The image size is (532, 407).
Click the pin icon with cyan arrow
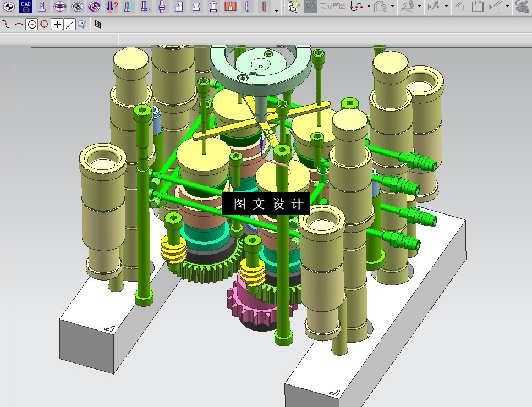(x=128, y=7)
